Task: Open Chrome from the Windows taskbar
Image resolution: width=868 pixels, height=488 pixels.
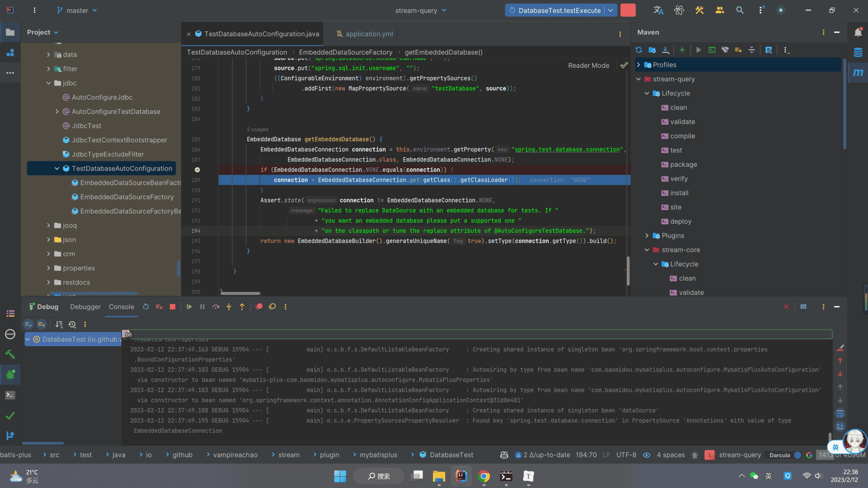Action: [x=484, y=476]
